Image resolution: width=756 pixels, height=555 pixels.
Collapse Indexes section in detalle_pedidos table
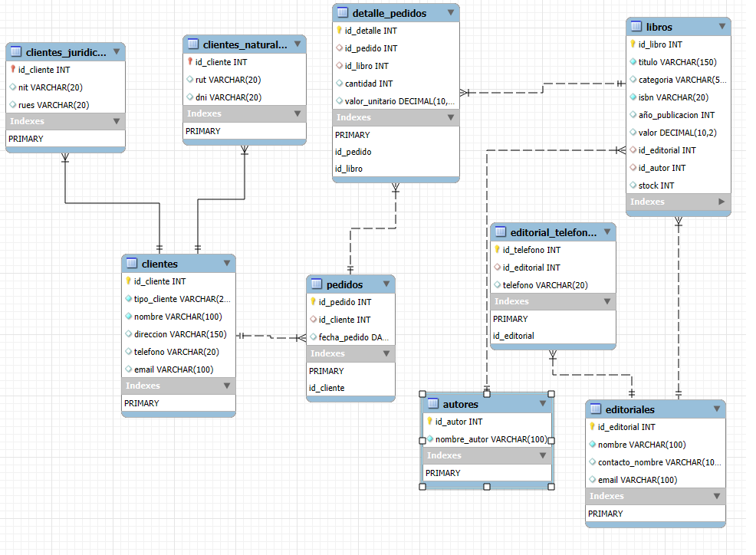[x=451, y=117]
